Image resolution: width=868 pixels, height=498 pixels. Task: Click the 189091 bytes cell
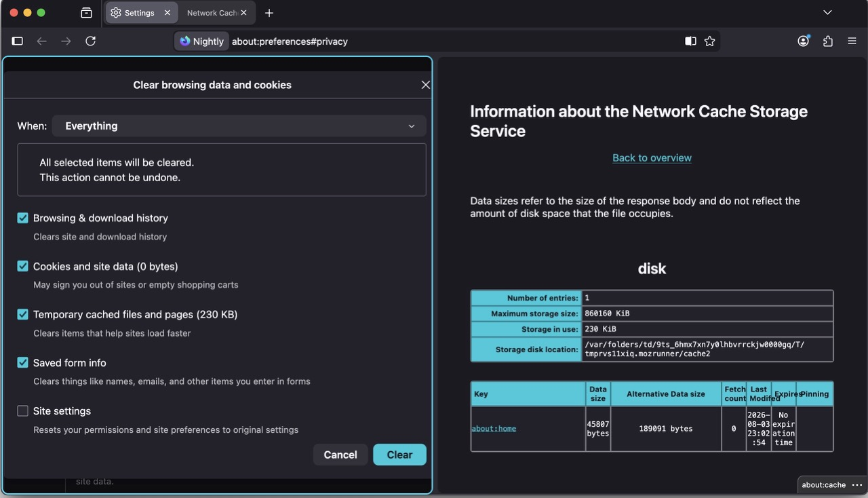click(x=666, y=429)
